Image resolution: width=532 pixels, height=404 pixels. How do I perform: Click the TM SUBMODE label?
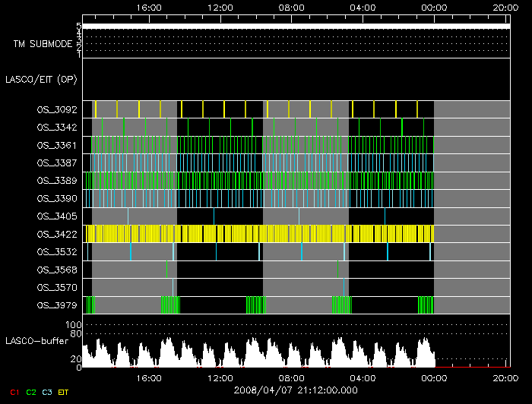click(43, 44)
